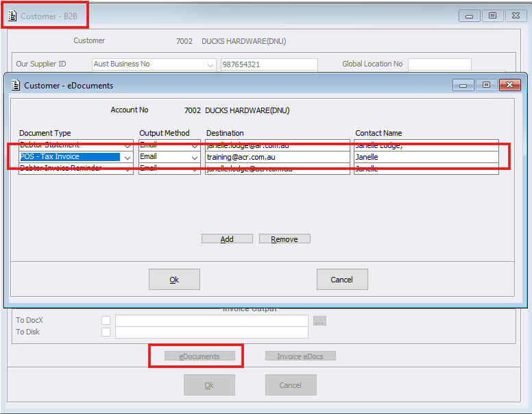Screen dimensions: 532x414
Task: Cancel the eDocuments dialog
Action: [342, 279]
